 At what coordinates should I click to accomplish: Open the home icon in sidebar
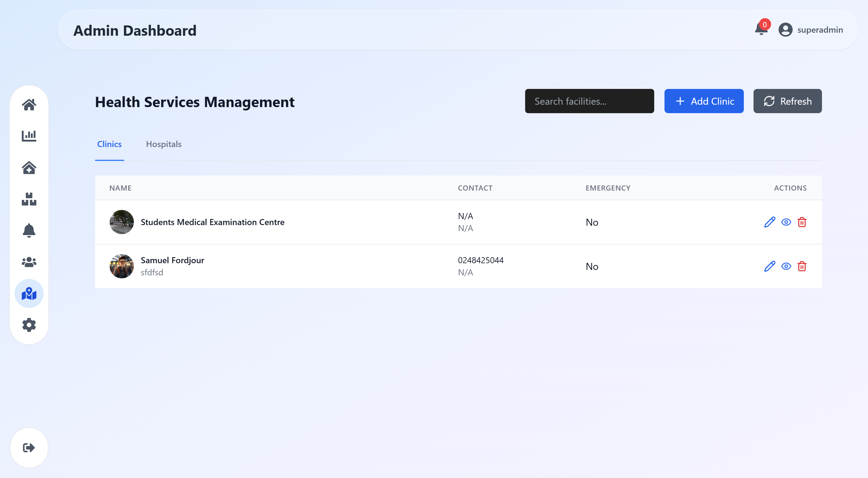click(x=29, y=105)
